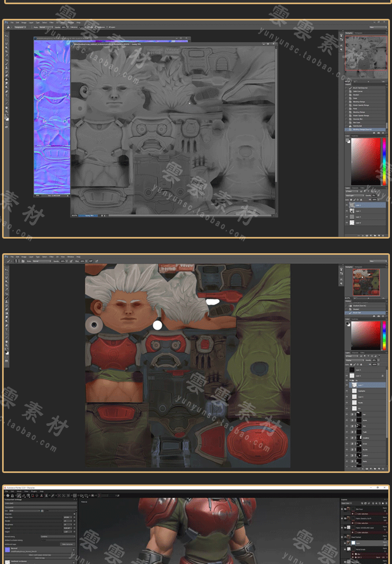This screenshot has width=392, height=564.
Task: Select the Type tool in top Photoshop toolbar
Action: (6, 96)
